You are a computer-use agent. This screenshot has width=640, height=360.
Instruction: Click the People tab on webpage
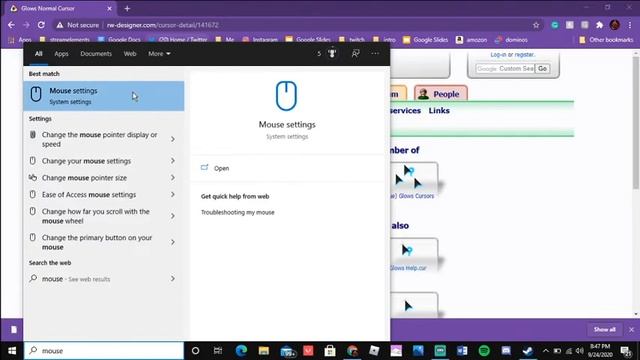[441, 93]
